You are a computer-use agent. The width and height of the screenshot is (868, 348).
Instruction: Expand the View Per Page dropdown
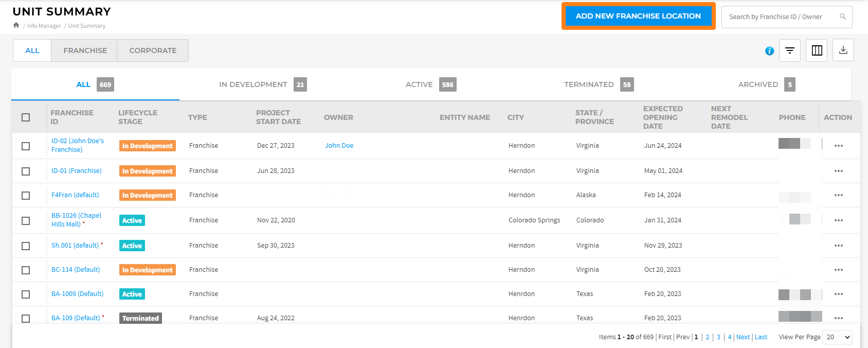pyautogui.click(x=837, y=337)
